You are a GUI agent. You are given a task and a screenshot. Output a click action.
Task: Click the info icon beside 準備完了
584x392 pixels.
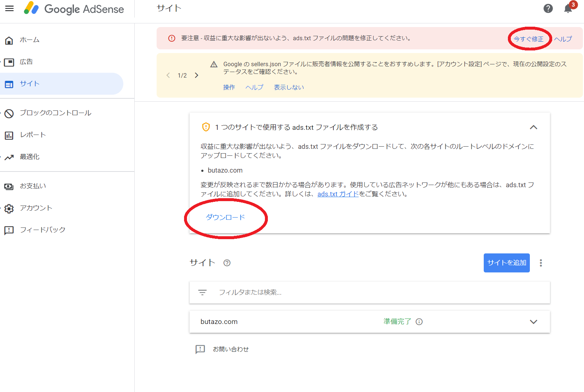(419, 322)
